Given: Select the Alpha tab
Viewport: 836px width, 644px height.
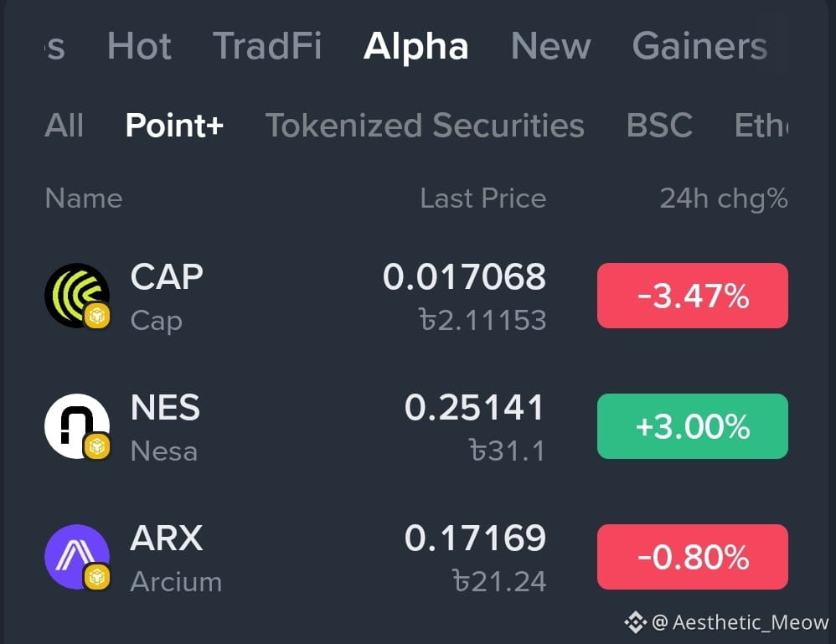Looking at the screenshot, I should pyautogui.click(x=415, y=46).
